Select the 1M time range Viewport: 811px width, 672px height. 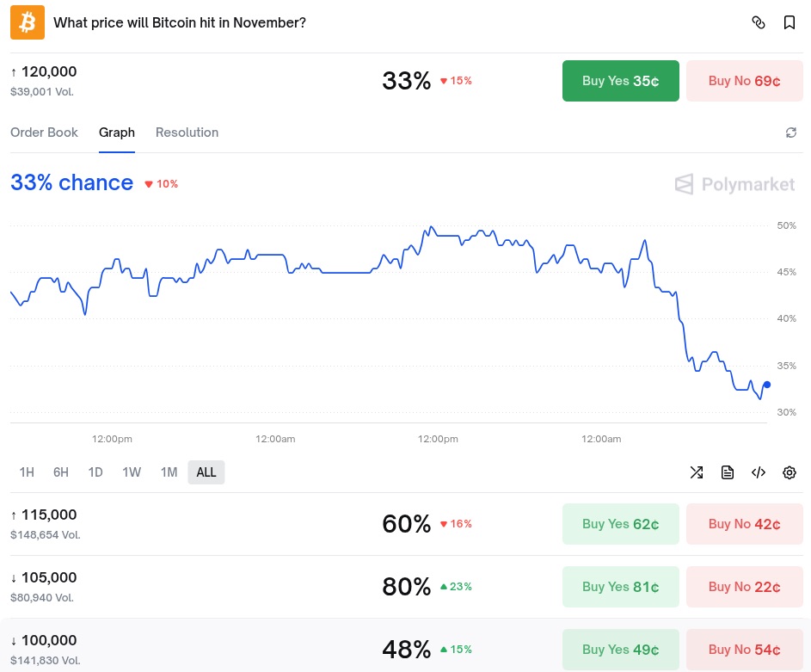click(x=169, y=472)
